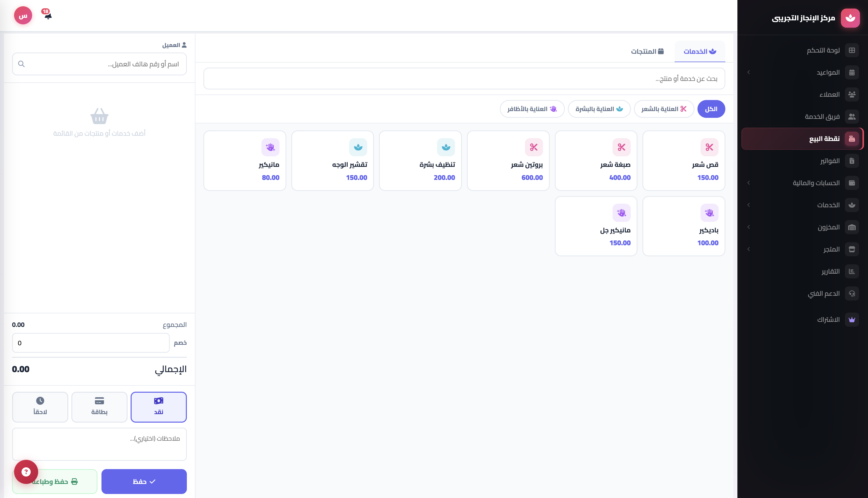Open لوحة التحكم dashboard icon in sidebar

pyautogui.click(x=852, y=50)
